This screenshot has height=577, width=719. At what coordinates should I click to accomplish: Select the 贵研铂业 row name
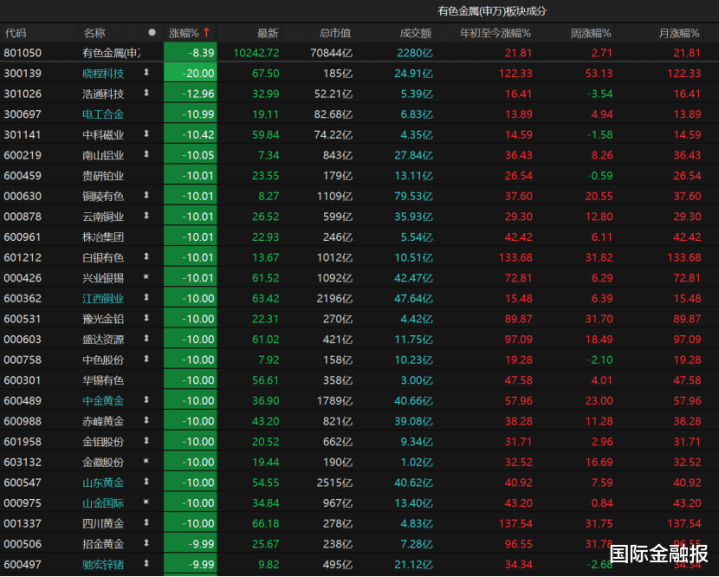pyautogui.click(x=103, y=176)
